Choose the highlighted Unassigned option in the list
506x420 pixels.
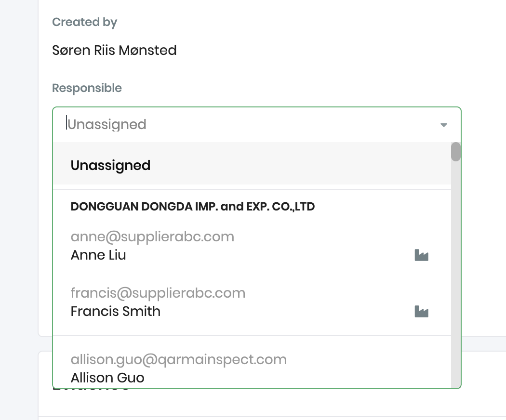tap(110, 165)
